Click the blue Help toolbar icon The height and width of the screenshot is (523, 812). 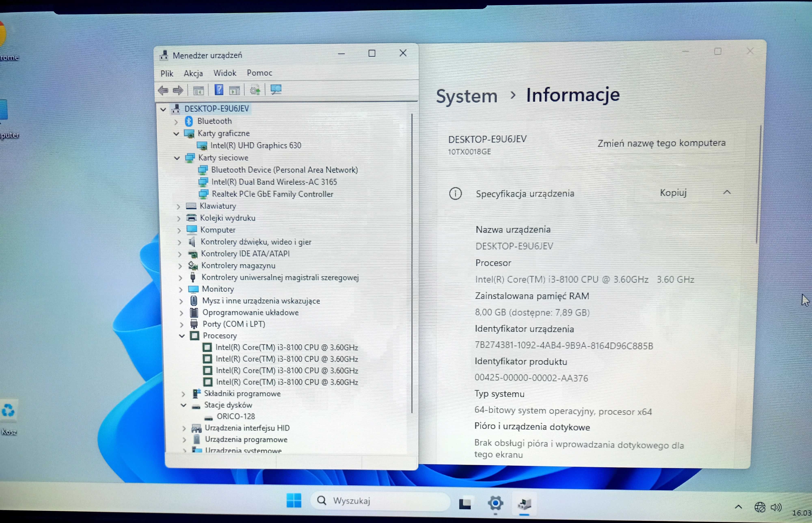coord(219,90)
